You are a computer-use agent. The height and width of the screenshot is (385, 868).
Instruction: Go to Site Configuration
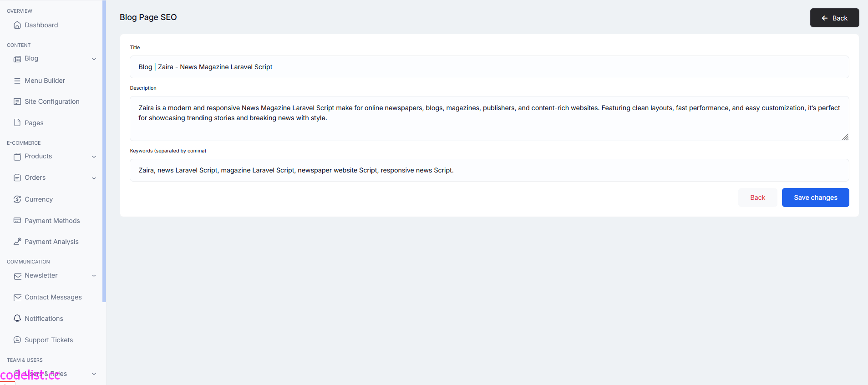51,101
